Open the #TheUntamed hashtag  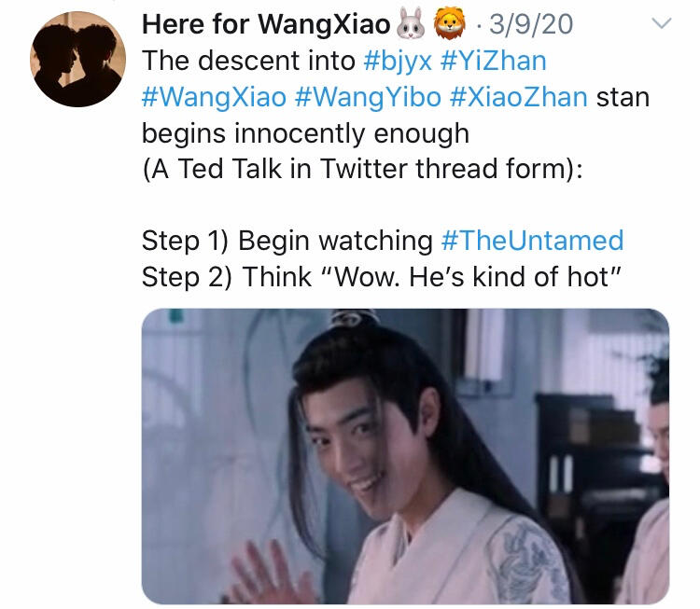pyautogui.click(x=532, y=241)
